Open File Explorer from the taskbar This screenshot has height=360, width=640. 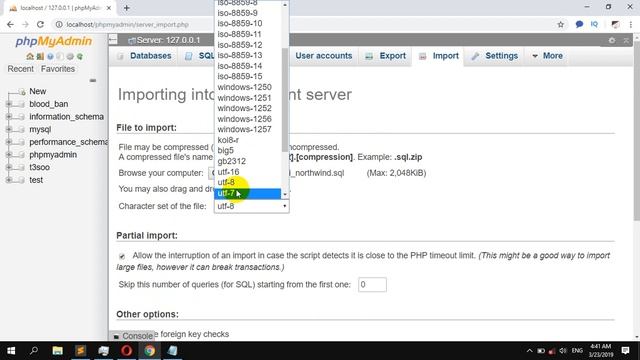[58, 351]
